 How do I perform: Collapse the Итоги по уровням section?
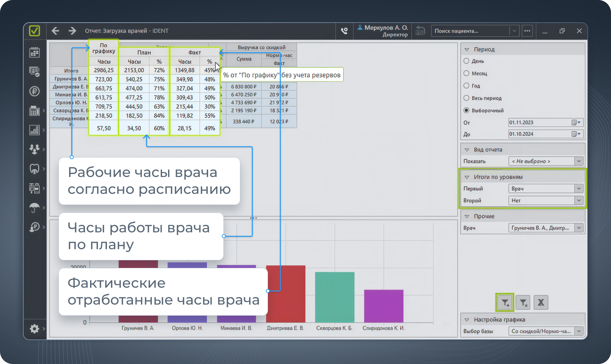(x=467, y=177)
